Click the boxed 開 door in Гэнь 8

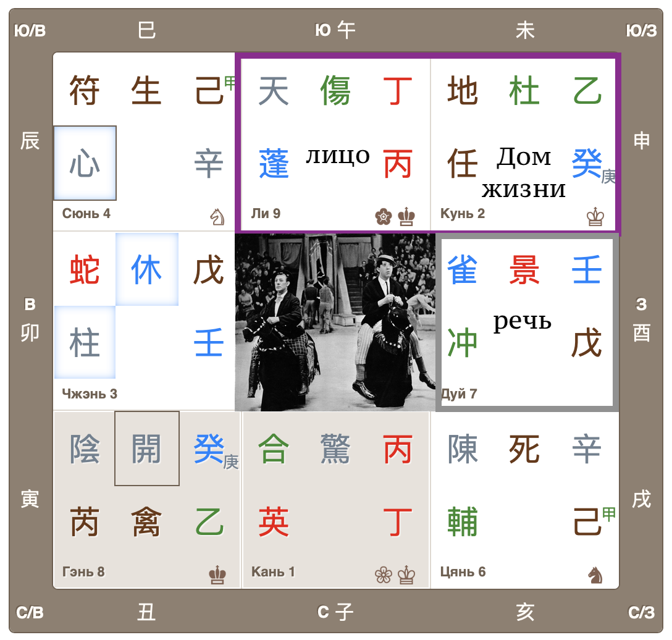tap(147, 448)
